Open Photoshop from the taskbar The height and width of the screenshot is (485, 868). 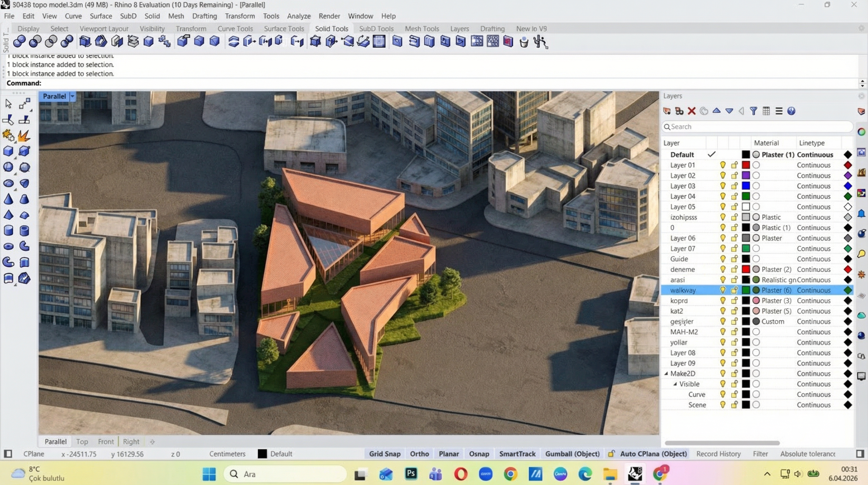(411, 474)
